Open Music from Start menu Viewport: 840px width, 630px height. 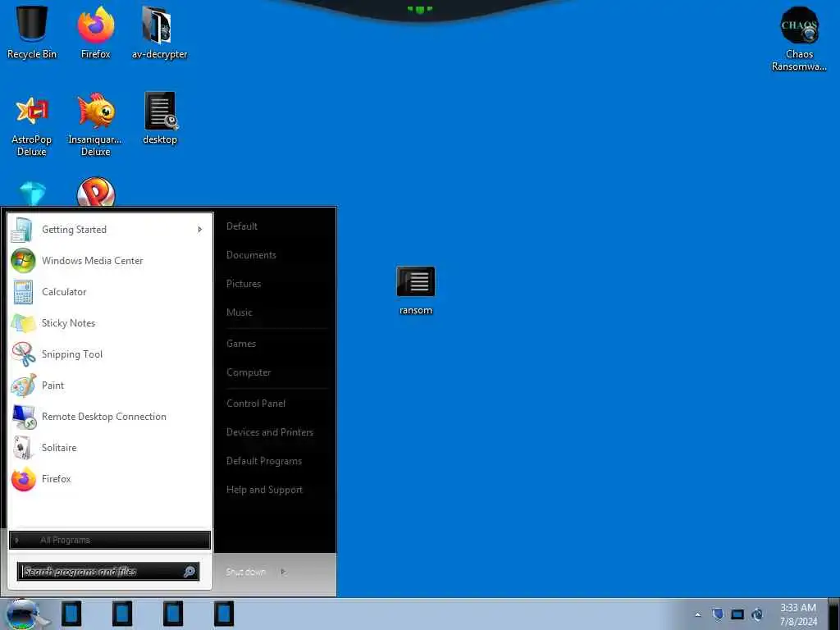coord(239,313)
